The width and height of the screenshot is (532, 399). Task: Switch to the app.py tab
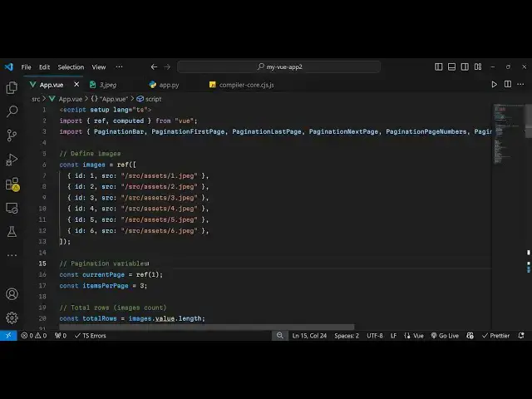(169, 85)
